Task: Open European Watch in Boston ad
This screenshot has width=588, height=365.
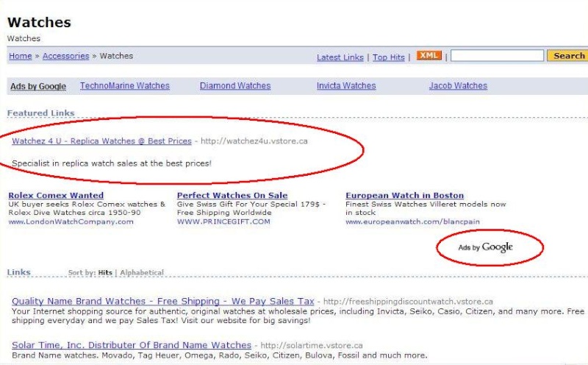Action: point(405,195)
